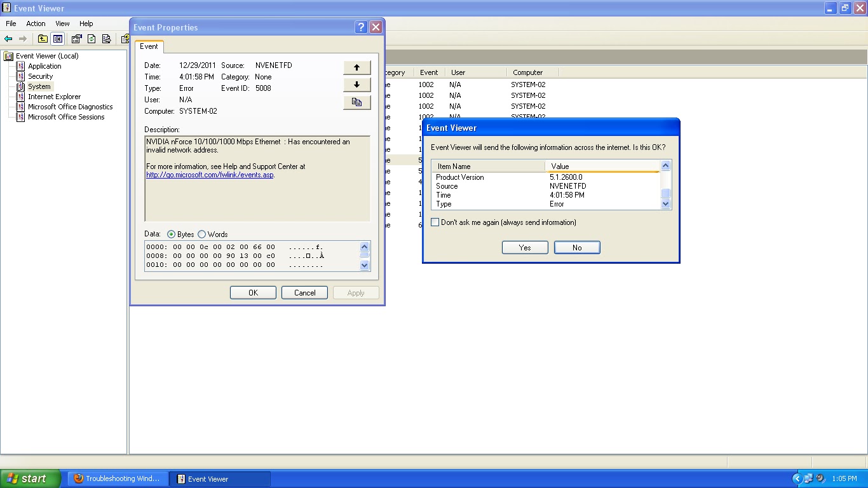This screenshot has height=488, width=868.
Task: Click the Security log icon
Action: click(21, 76)
